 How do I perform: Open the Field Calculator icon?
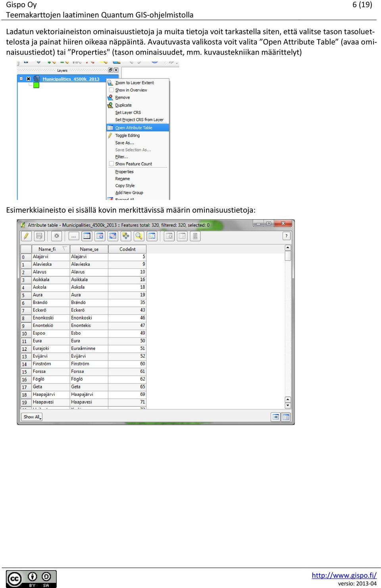click(x=195, y=236)
